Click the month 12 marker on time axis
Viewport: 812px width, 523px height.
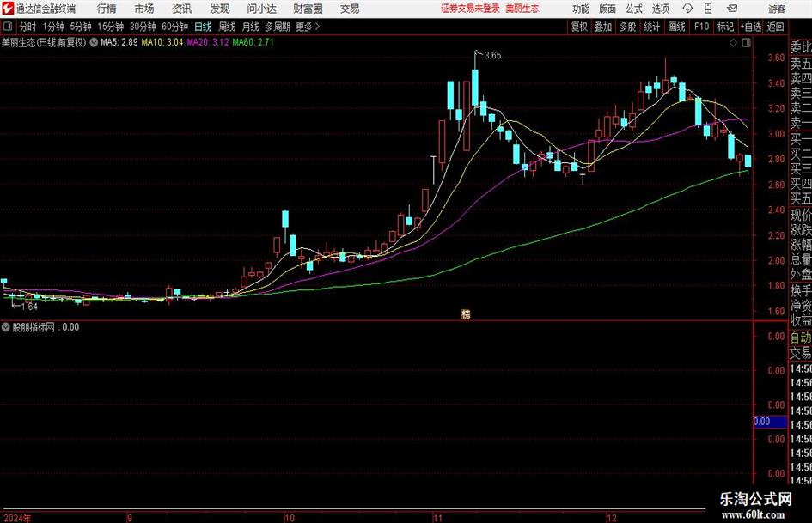[x=612, y=518]
